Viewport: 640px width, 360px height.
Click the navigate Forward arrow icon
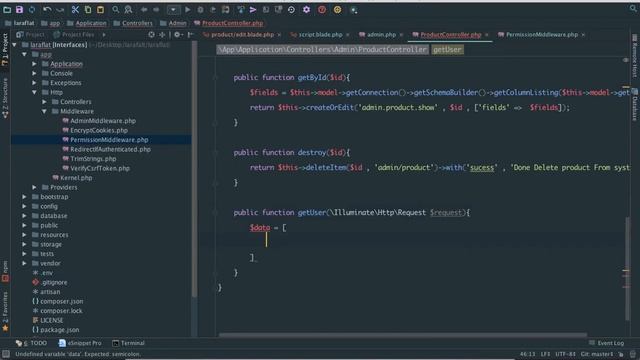pyautogui.click(x=156, y=9)
